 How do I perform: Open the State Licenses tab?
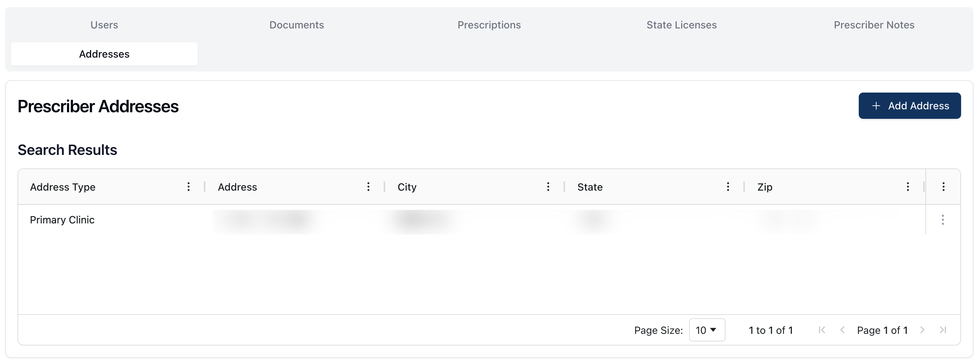tap(681, 25)
